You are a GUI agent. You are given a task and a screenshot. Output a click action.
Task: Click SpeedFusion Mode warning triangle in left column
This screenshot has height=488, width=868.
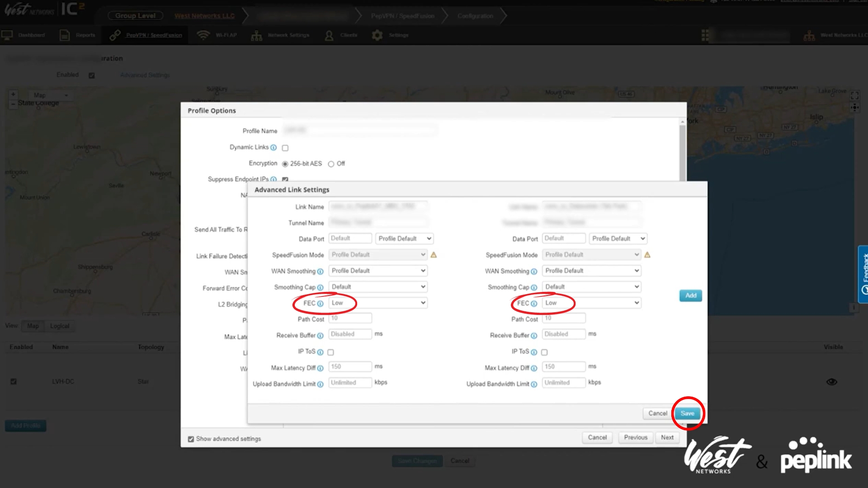(x=434, y=255)
